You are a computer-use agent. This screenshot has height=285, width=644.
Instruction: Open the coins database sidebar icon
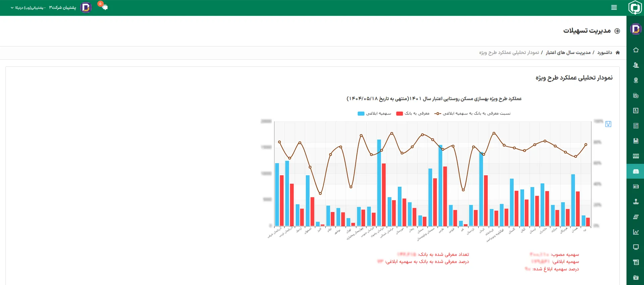636,95
